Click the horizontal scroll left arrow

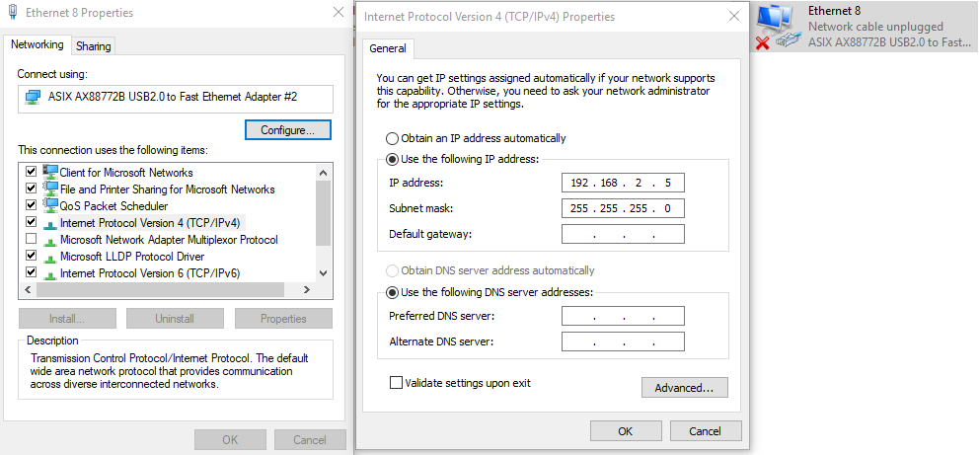coord(28,289)
